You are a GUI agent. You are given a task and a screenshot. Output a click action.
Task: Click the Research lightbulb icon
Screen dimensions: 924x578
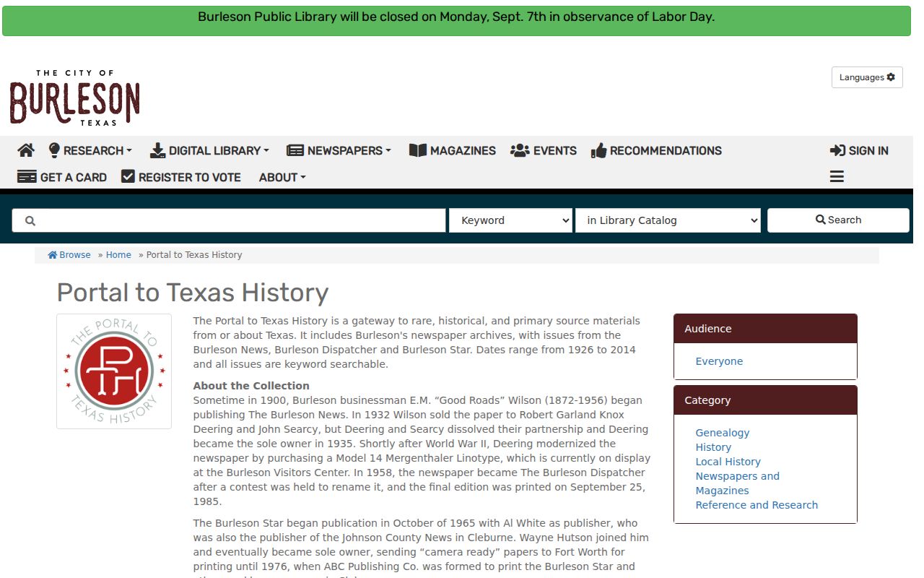point(54,150)
